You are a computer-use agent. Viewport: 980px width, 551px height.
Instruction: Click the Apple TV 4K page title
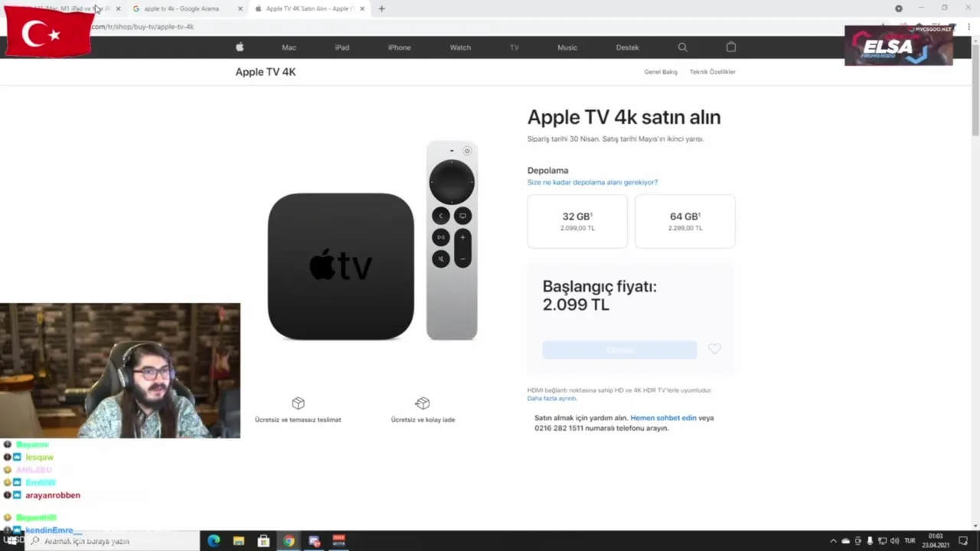pos(266,72)
